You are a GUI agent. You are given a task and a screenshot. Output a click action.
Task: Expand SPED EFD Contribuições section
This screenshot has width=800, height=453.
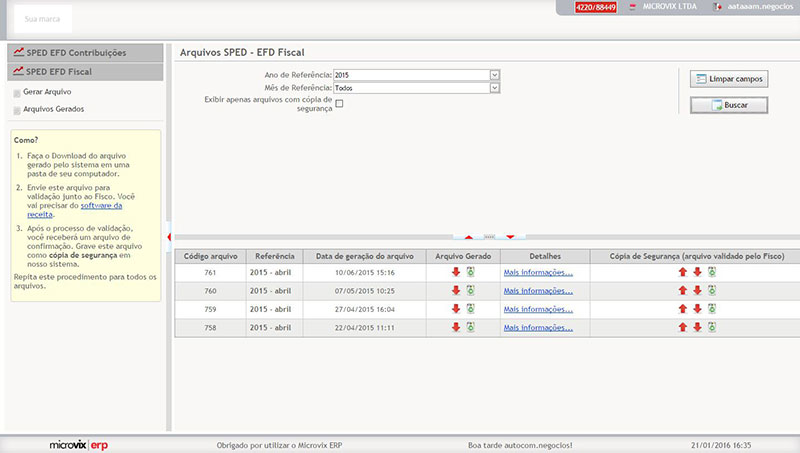[x=85, y=52]
